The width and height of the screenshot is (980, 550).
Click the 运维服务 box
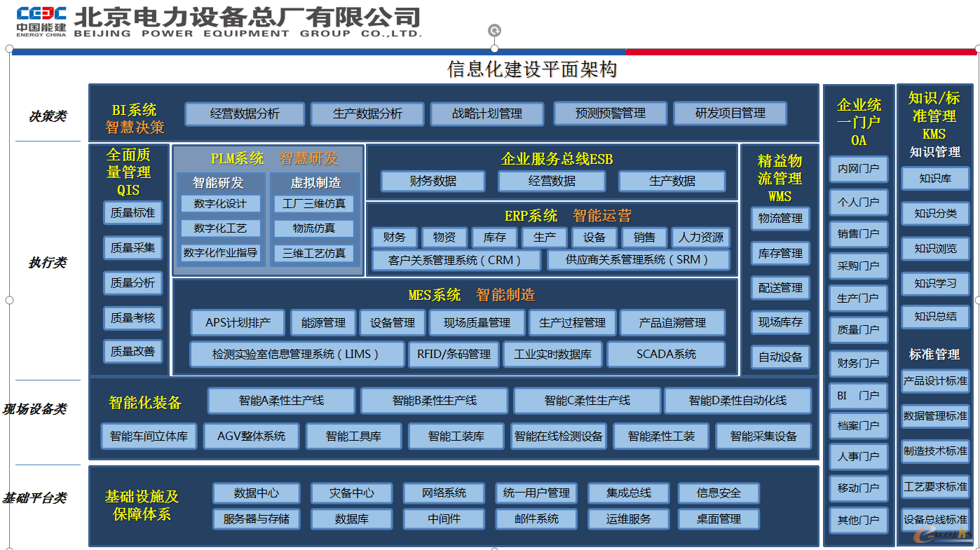pyautogui.click(x=628, y=519)
